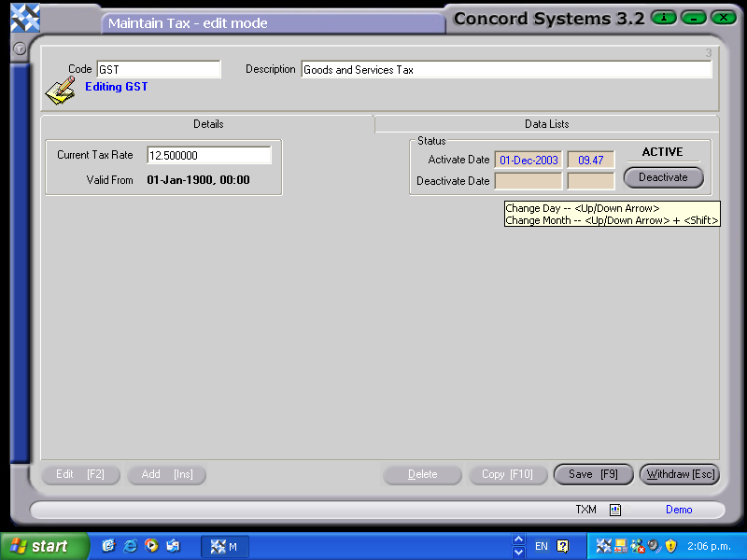This screenshot has height=560, width=747.
Task: Click the Concord pinwheel icon in system tray
Action: click(602, 546)
